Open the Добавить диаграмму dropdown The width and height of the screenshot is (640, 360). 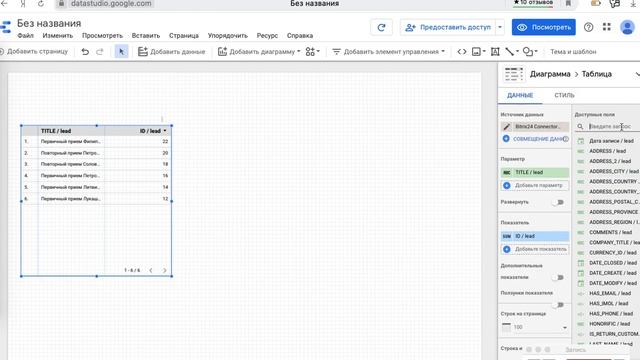point(259,52)
